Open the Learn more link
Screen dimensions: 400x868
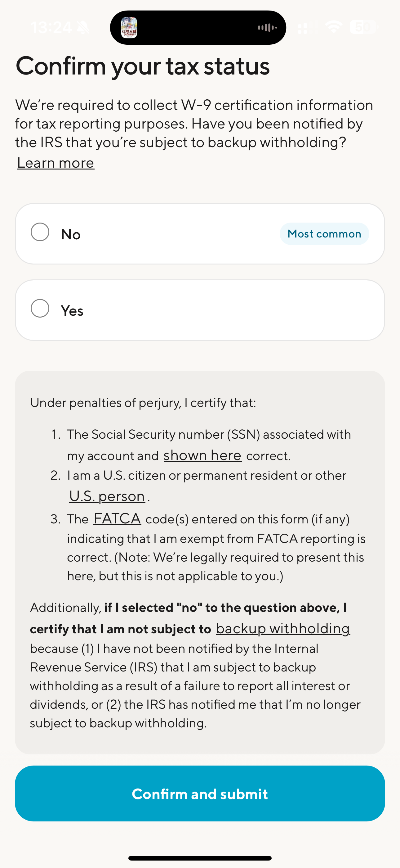click(55, 163)
